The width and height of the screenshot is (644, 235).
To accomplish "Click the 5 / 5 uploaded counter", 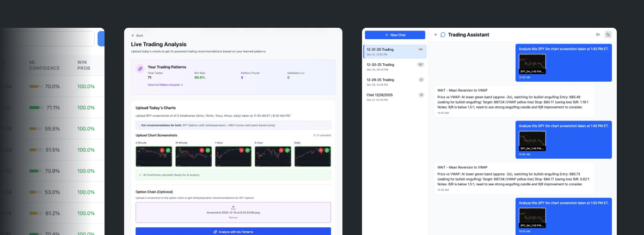I will [x=322, y=135].
